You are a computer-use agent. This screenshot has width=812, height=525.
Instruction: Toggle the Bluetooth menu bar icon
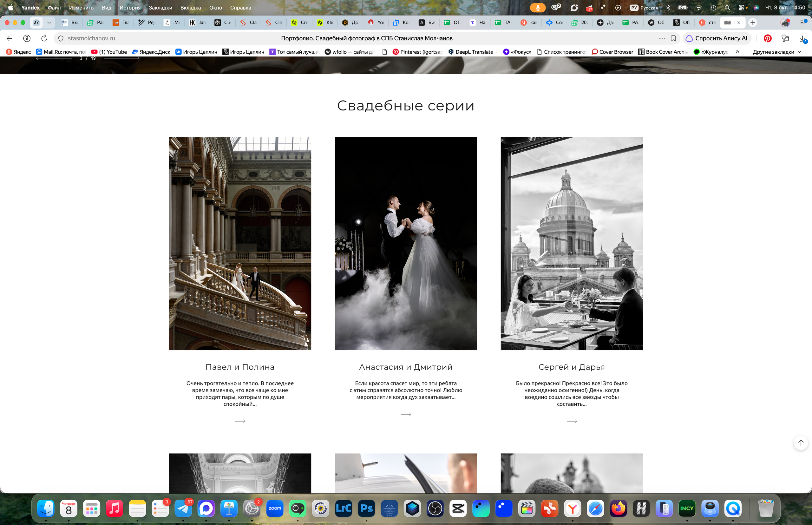point(668,8)
